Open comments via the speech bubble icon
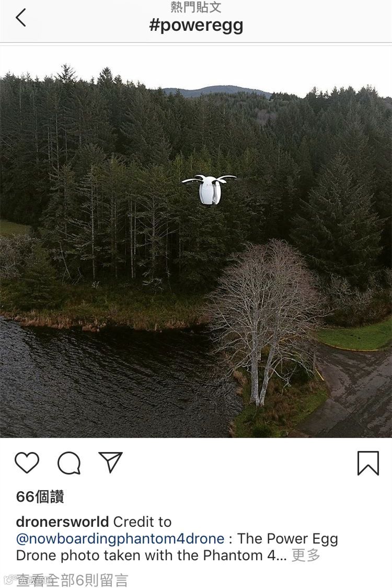This screenshot has height=588, width=392. click(69, 463)
